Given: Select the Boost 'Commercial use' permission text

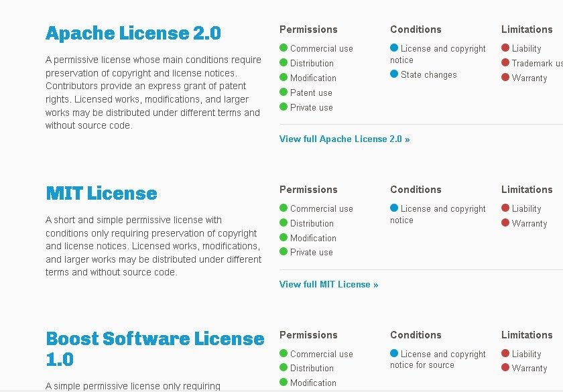Looking at the screenshot, I should [x=321, y=354].
